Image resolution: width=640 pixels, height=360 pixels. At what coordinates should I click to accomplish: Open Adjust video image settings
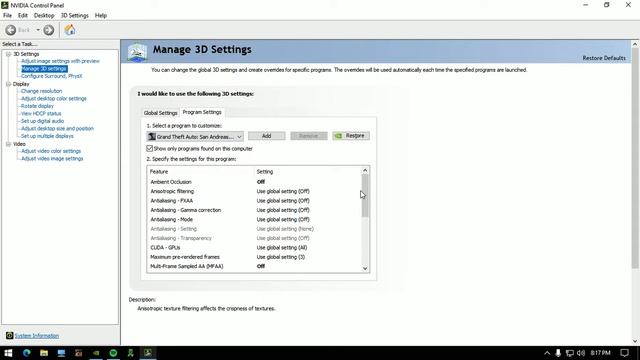point(52,159)
